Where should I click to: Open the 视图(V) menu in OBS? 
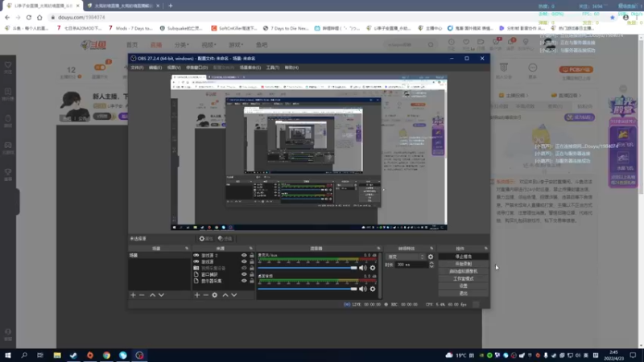tap(174, 68)
